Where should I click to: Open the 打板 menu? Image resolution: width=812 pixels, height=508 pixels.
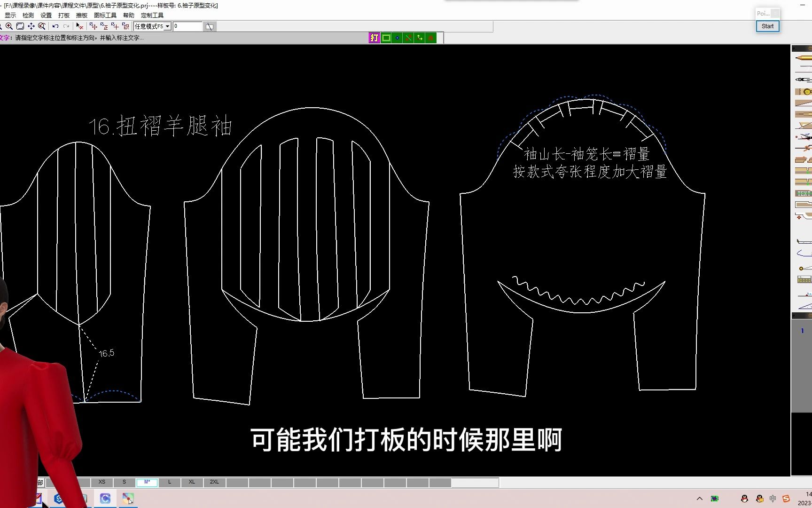[64, 16]
